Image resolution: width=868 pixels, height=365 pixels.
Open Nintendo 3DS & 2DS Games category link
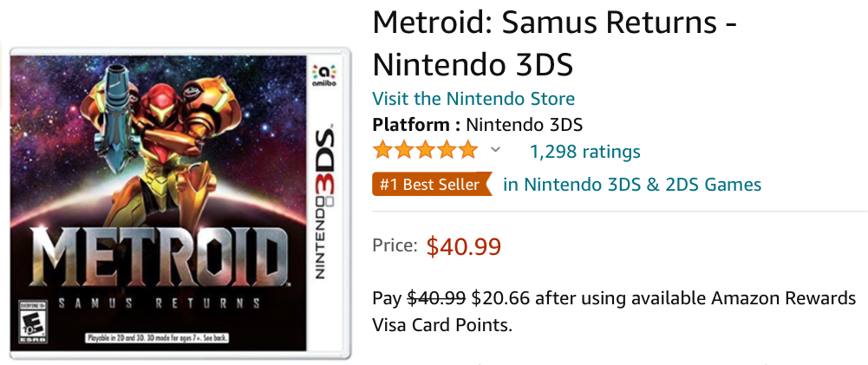point(632,184)
